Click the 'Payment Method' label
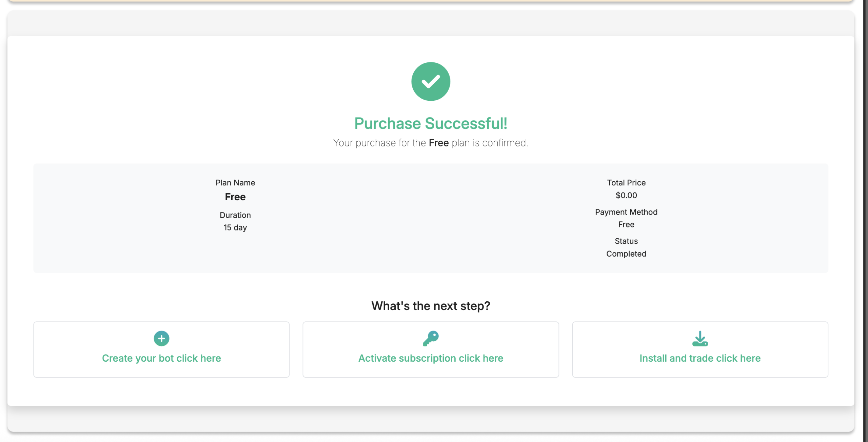This screenshot has height=442, width=868. [x=626, y=212]
